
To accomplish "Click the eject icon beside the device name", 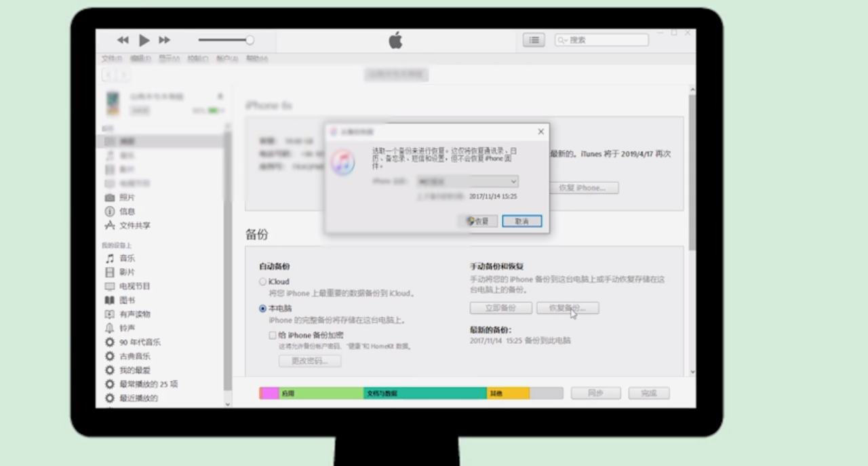I will coord(220,96).
